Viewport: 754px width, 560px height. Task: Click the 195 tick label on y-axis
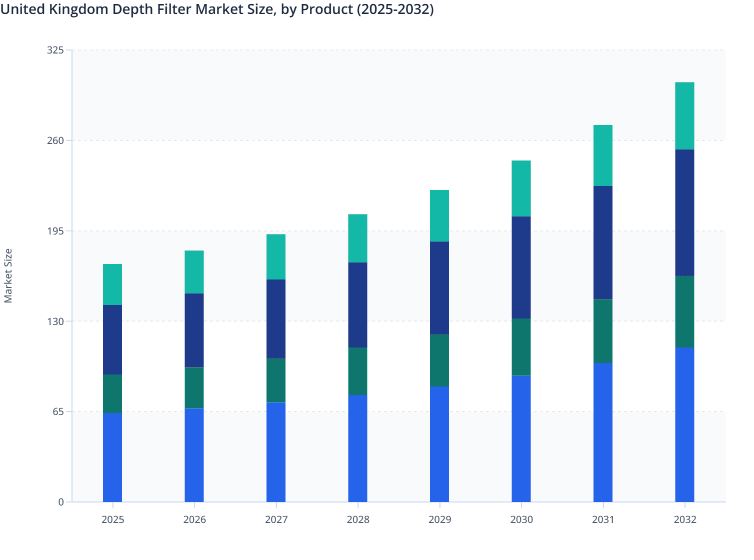[x=56, y=230]
